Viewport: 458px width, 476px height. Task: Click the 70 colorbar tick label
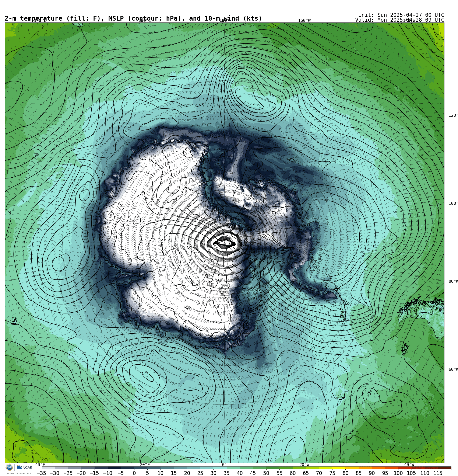pyautogui.click(x=319, y=473)
